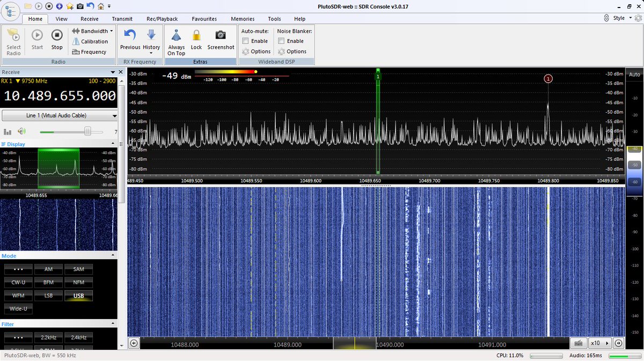Click quick access toolbar play icon
The height and width of the screenshot is (361, 644).
[x=38, y=6]
